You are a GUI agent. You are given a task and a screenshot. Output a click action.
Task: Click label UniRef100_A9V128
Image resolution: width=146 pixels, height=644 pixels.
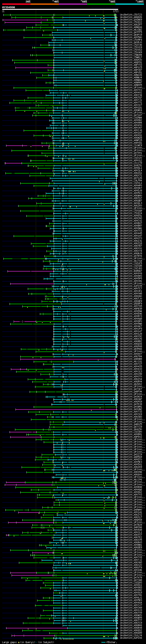point(131,334)
